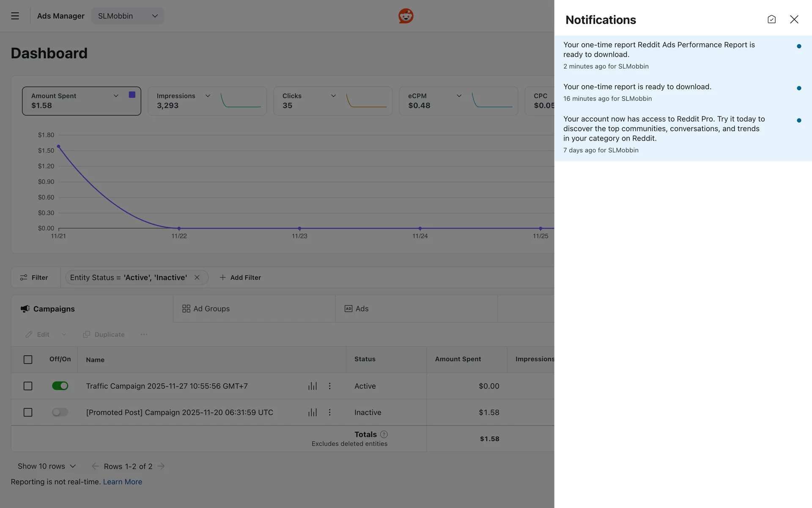Check the select-all campaigns checkbox

click(28, 359)
